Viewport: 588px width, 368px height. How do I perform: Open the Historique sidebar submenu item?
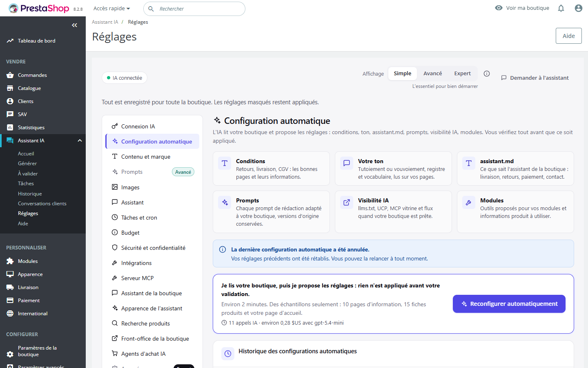tap(30, 194)
